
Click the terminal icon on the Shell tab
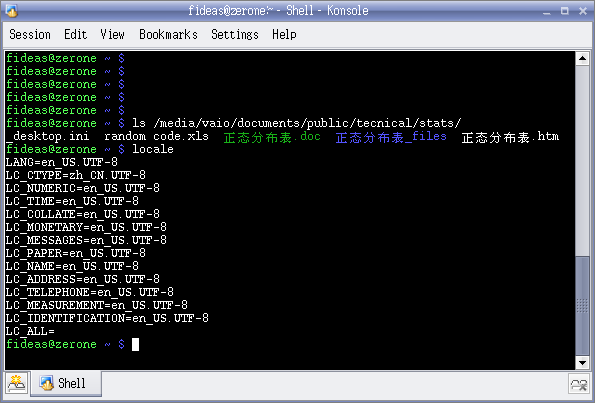(47, 383)
